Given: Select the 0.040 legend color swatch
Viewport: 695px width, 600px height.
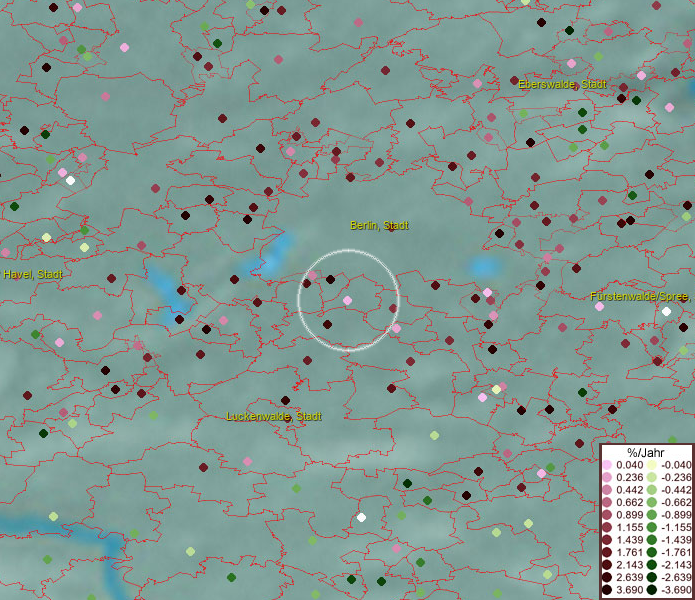Looking at the screenshot, I should click(607, 465).
